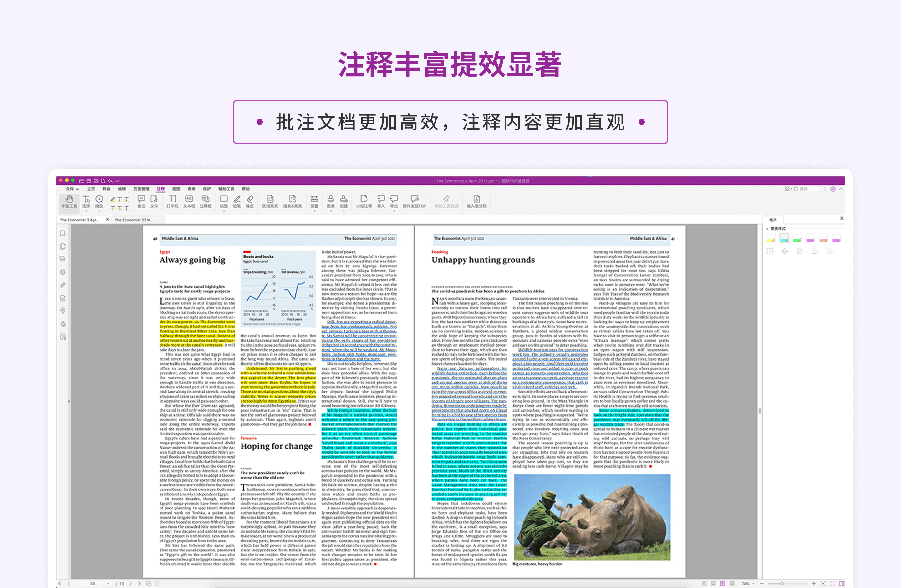Viewport: 901px width, 588px height.
Task: Click Enter Activation Code (输入激活码)
Action: click(x=476, y=201)
